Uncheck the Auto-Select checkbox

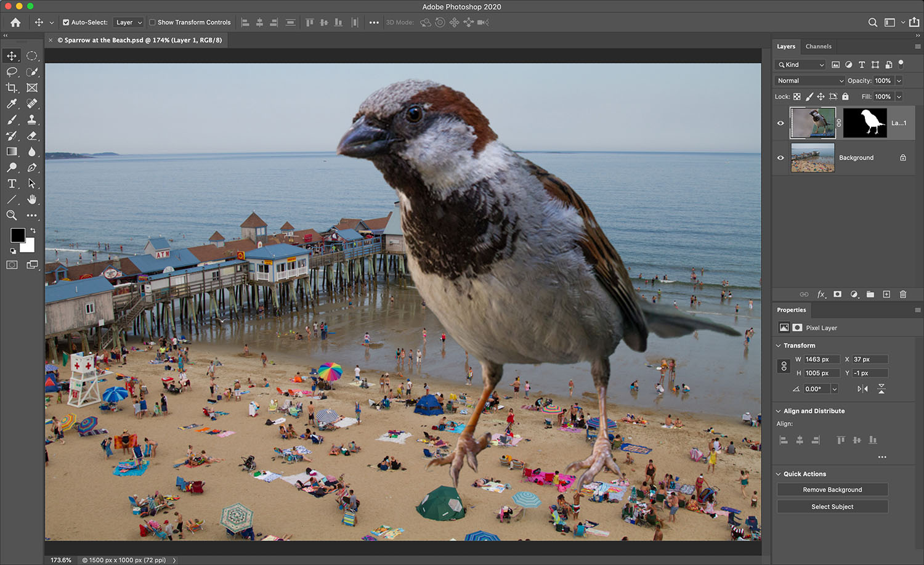pos(66,22)
